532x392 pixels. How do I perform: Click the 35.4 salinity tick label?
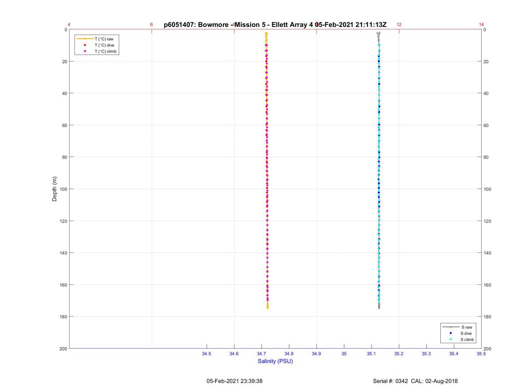tap(454, 353)
